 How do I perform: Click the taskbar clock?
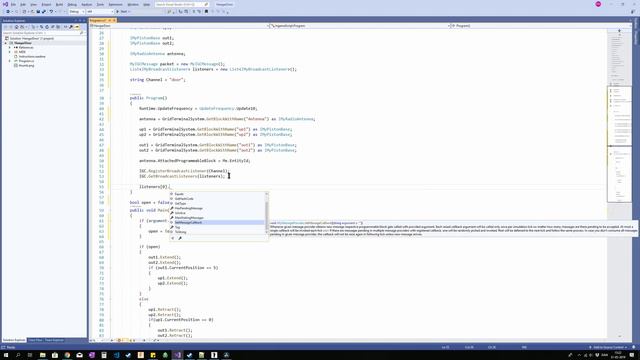[618, 355]
